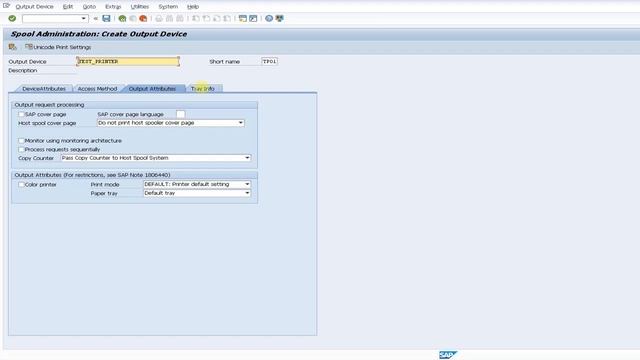Click the greyed Exit icon

point(133,18)
